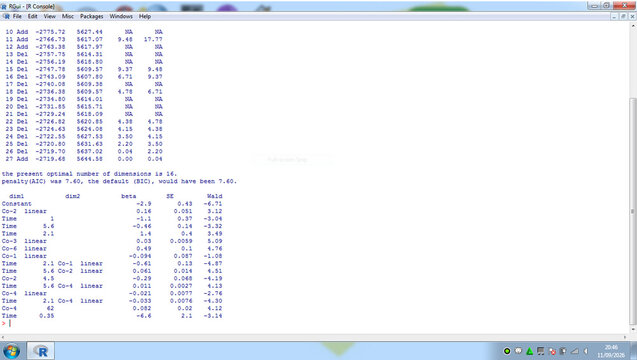The image size is (637, 360).
Task: Click the vertical scrollbar up arrow
Action: tap(633, 26)
